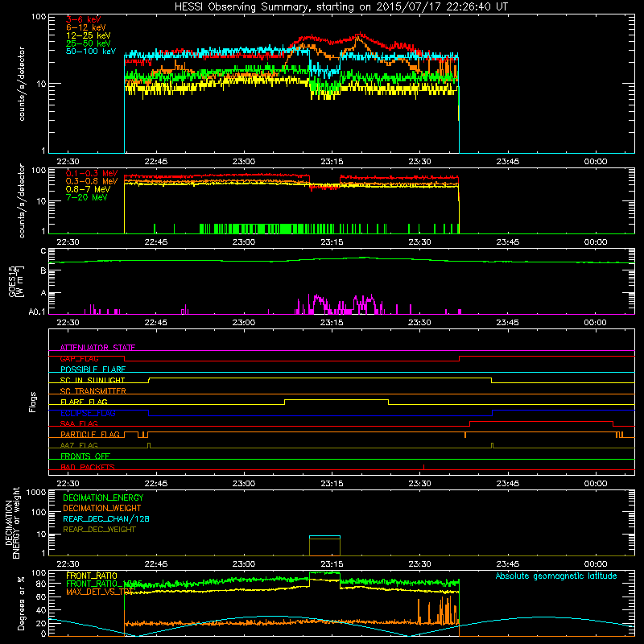Click the yellow FRONT_RATIO legend label
644x644 pixels.
click(x=92, y=576)
